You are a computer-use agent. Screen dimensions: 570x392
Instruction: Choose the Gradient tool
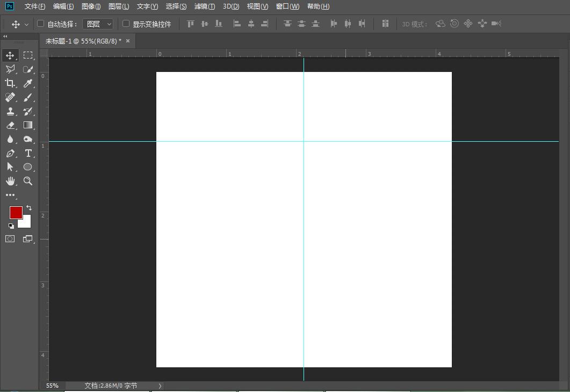[28, 125]
